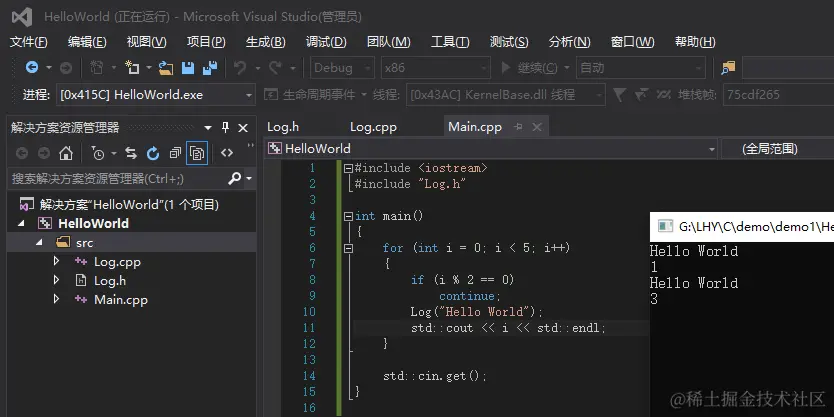Click the Navigate Forward arrow button

(x=65, y=68)
